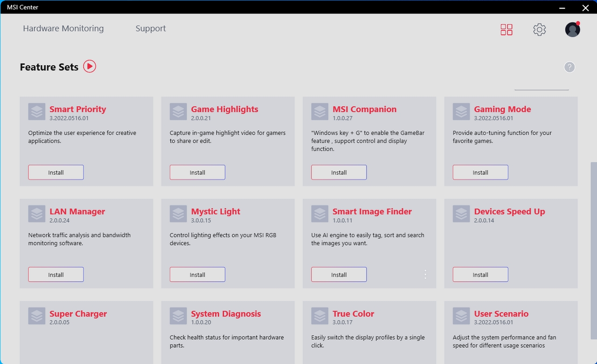597x364 pixels.
Task: Install the LAN Manager feature
Action: coord(56,275)
